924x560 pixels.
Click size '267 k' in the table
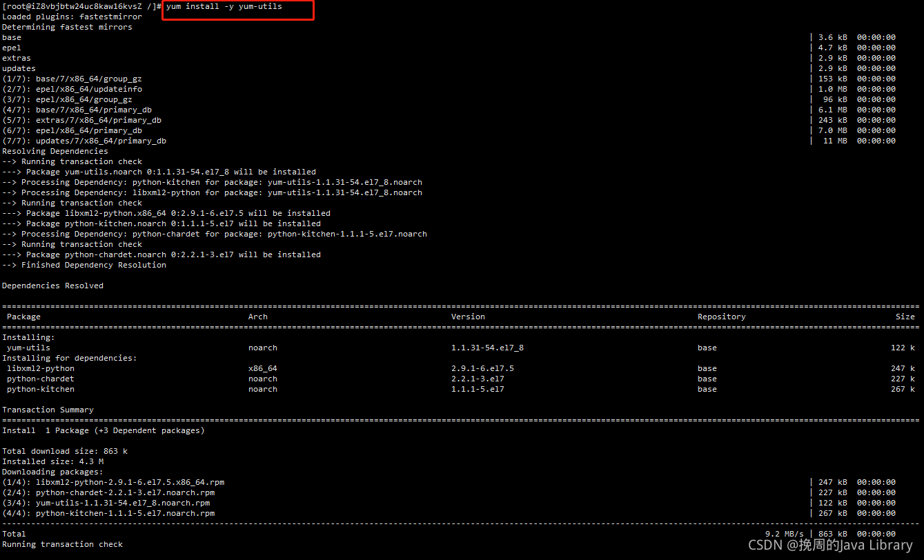point(903,389)
